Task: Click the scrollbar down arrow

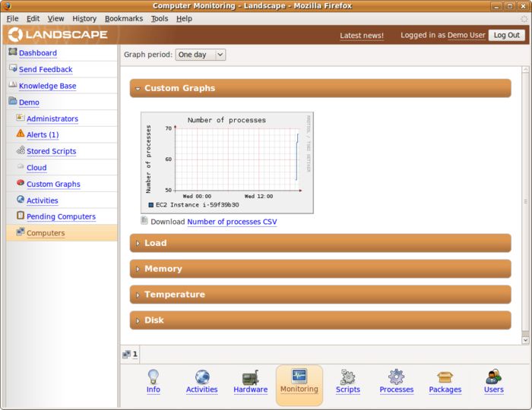Action: pos(525,341)
